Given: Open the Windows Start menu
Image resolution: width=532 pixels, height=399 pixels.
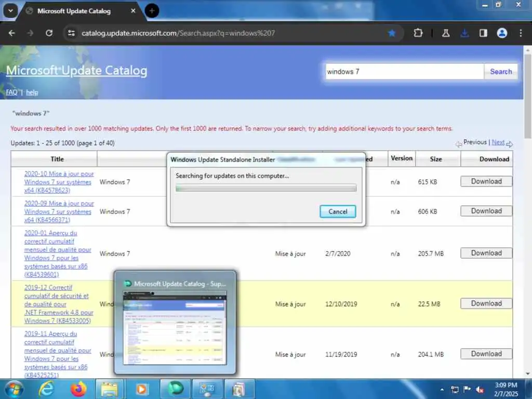Looking at the screenshot, I should (13, 389).
